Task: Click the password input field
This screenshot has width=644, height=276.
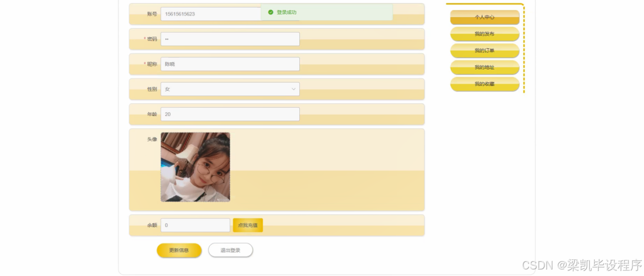Action: click(x=230, y=39)
